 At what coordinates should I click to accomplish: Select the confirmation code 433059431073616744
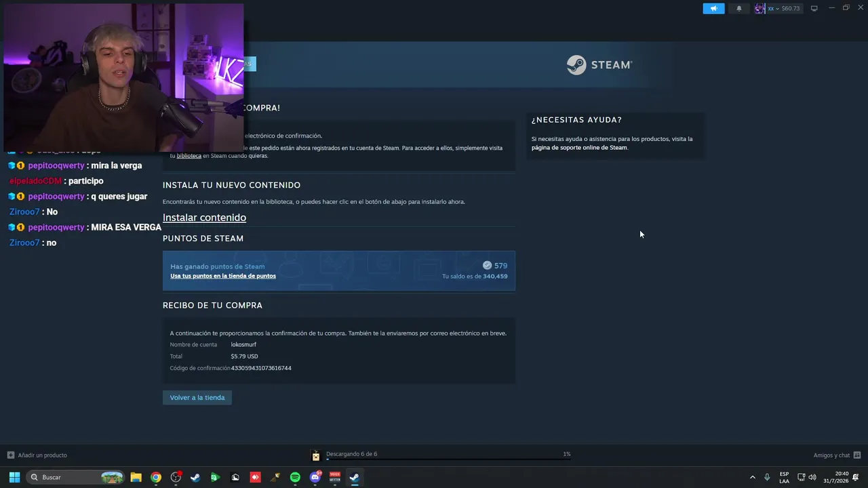pyautogui.click(x=261, y=368)
